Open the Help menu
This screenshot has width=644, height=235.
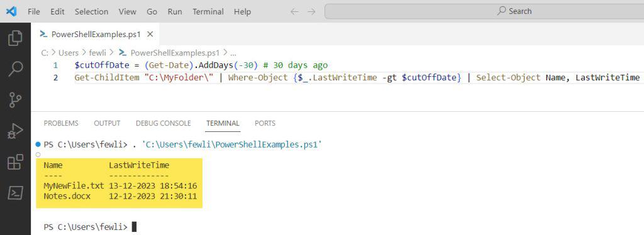tap(242, 12)
